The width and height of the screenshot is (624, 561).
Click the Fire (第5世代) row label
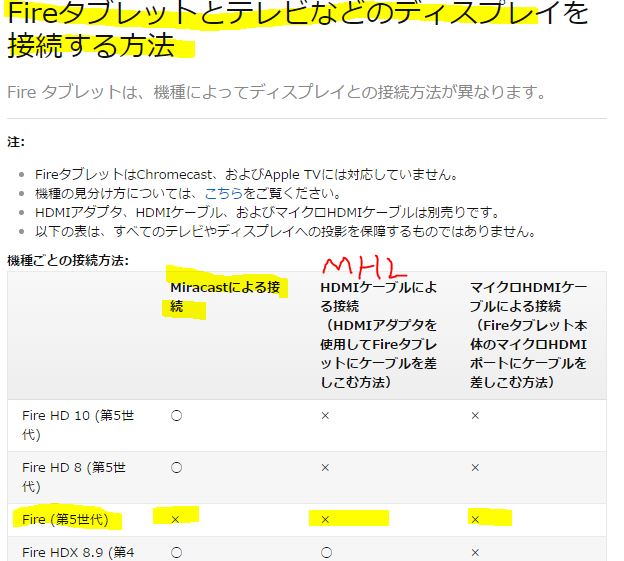point(65,519)
